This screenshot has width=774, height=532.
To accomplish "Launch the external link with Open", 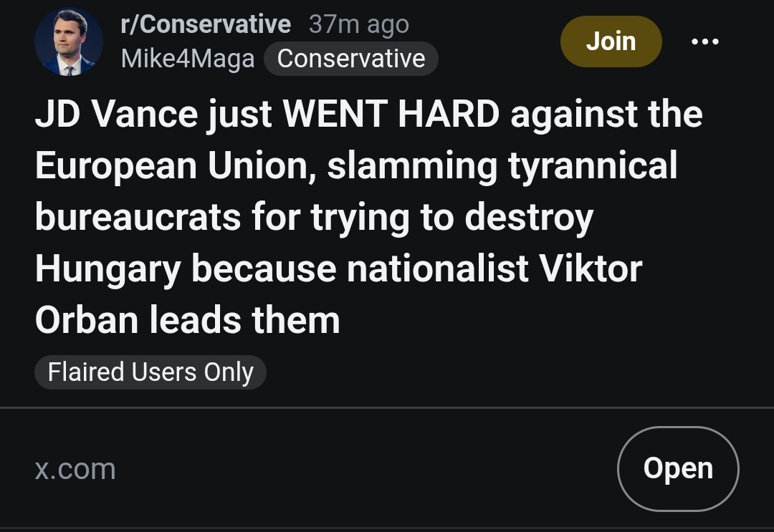I will tap(677, 469).
